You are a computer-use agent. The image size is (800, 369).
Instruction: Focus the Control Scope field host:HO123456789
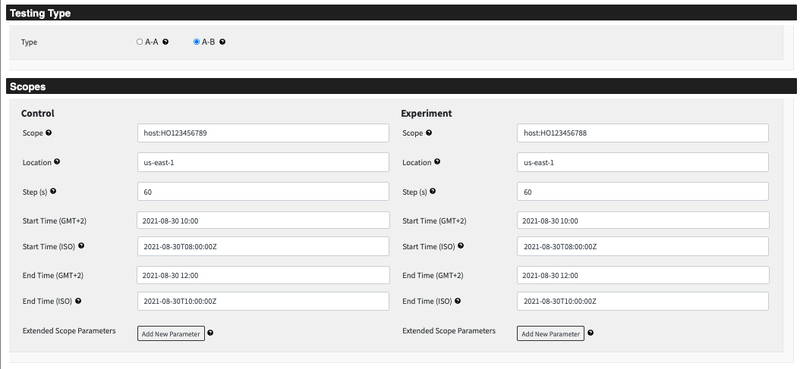(x=263, y=133)
